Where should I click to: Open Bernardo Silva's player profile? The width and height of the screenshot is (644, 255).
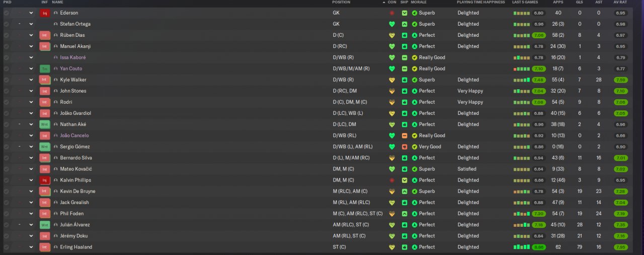pos(76,158)
